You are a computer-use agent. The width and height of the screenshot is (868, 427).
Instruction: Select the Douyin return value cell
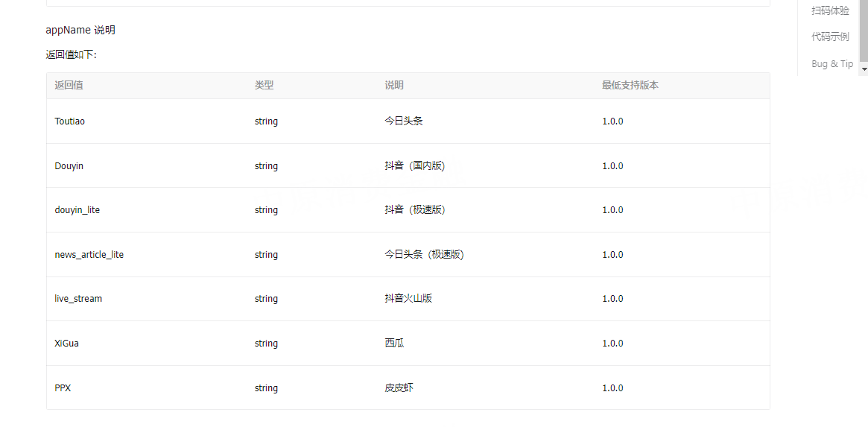click(69, 166)
